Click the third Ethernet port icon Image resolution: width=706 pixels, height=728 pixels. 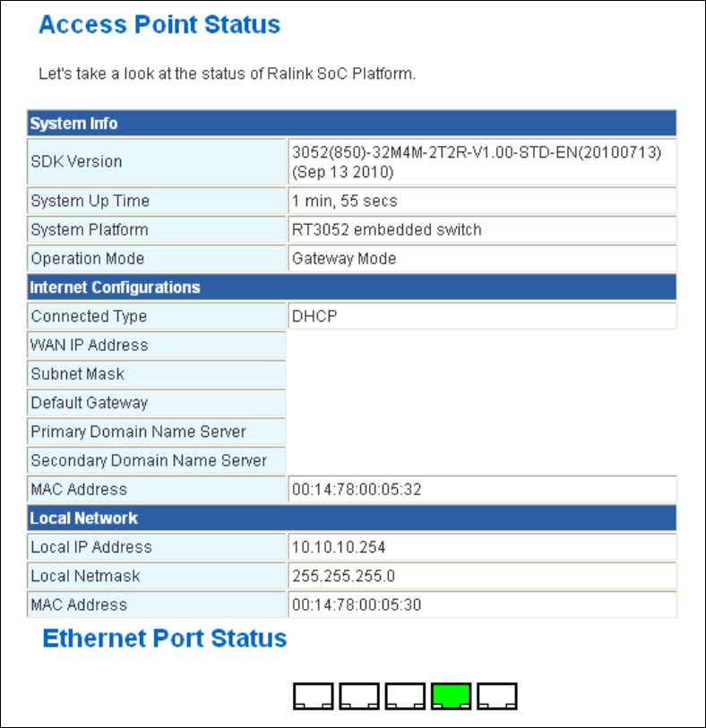[x=405, y=697]
